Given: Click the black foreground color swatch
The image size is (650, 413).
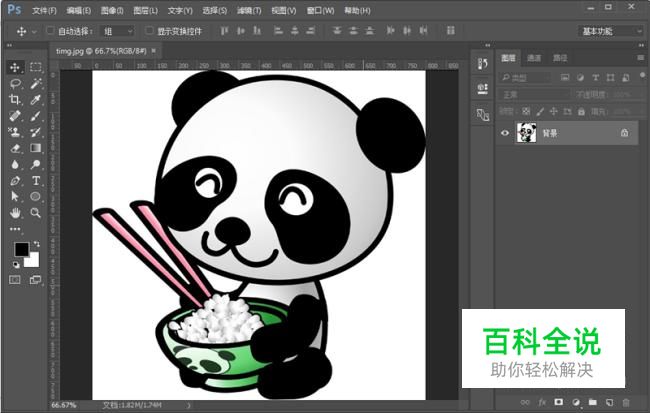Looking at the screenshot, I should pyautogui.click(x=22, y=249).
